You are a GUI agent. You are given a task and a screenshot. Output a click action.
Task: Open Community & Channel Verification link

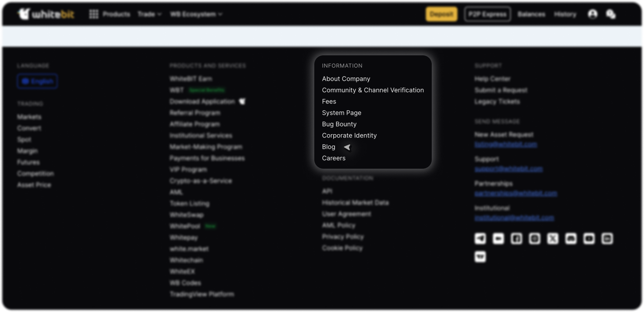click(373, 90)
